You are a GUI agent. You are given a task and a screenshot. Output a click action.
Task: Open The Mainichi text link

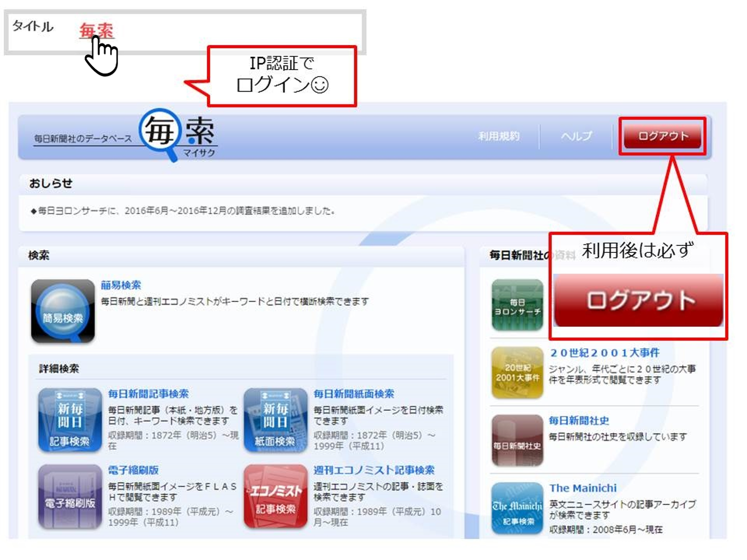(583, 488)
